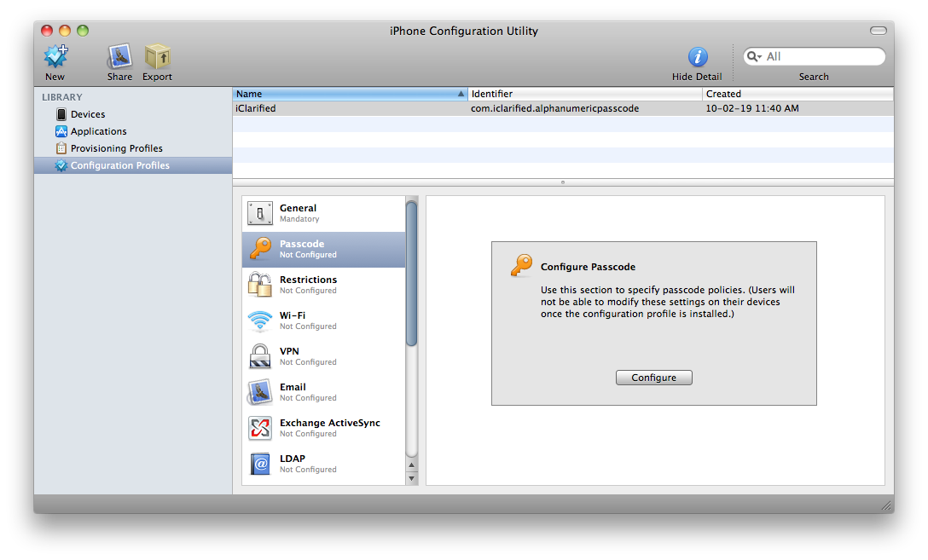Viewport: 928px width, 560px height.
Task: Click the Restrictions padlocks icon
Action: click(x=260, y=285)
